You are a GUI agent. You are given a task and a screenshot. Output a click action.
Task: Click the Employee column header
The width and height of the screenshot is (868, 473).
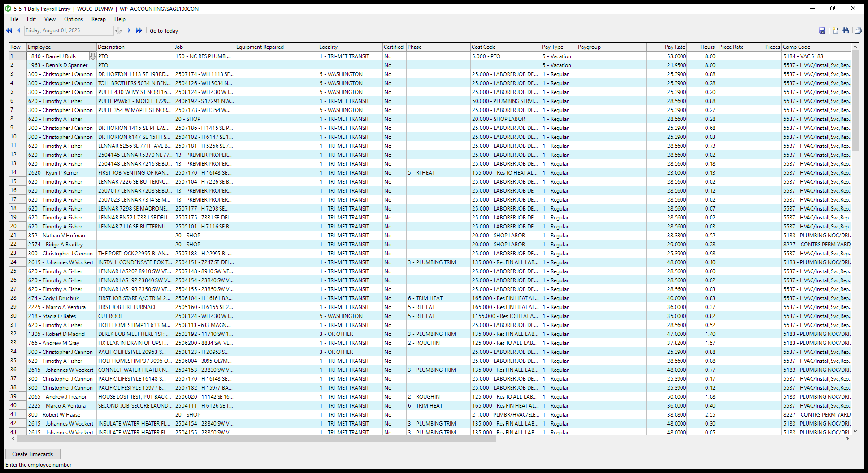(x=61, y=47)
